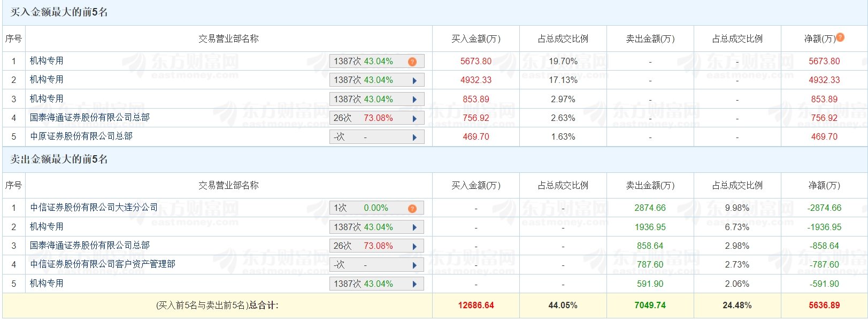Screen dimensions: 868x320
Task: Click the -858.64 net amount cell
Action: point(824,246)
